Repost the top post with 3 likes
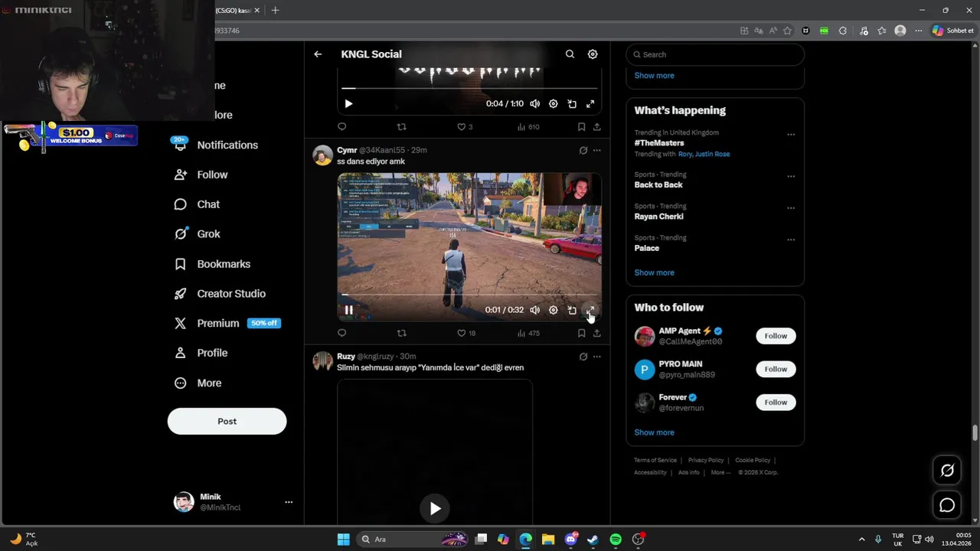 (401, 127)
